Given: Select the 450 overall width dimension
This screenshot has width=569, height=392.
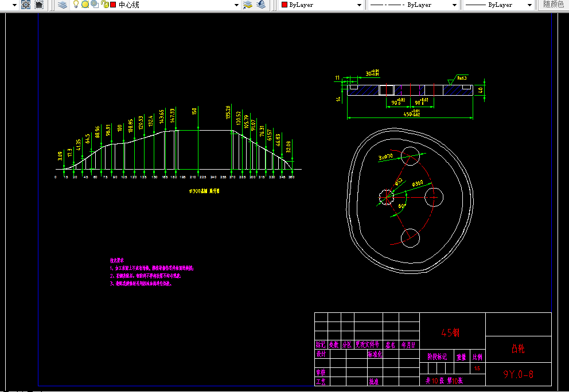Looking at the screenshot, I should 411,113.
